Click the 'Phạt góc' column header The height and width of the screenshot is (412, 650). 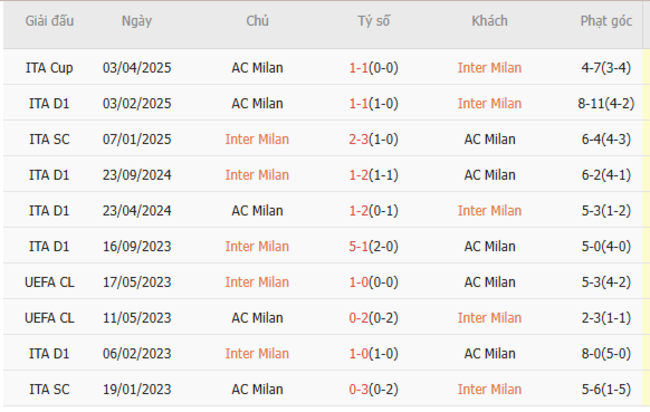click(x=604, y=21)
